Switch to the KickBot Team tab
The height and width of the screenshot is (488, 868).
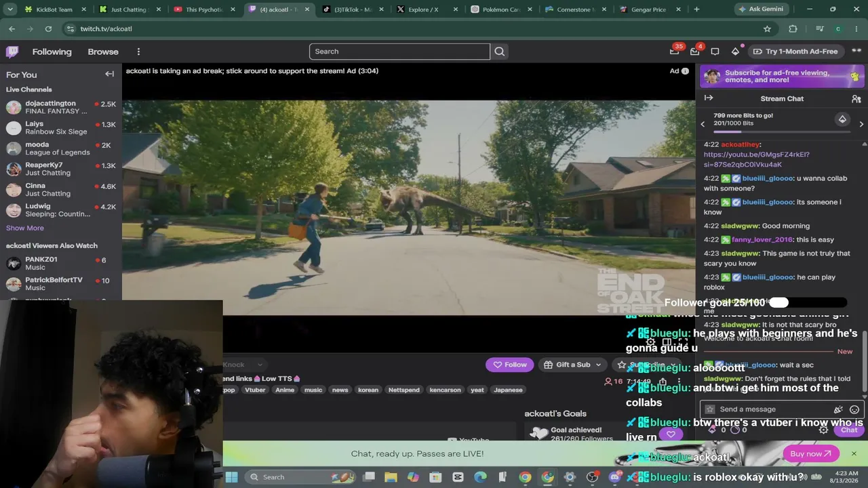click(56, 9)
